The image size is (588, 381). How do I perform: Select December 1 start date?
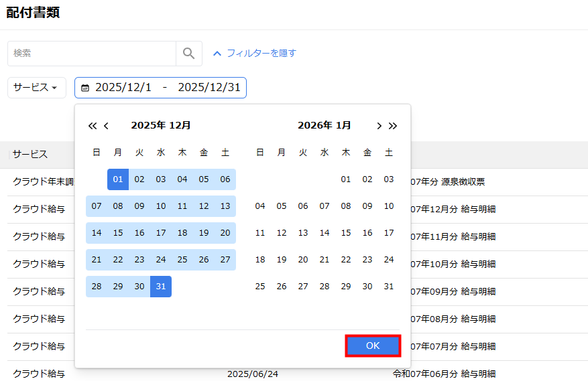(118, 179)
